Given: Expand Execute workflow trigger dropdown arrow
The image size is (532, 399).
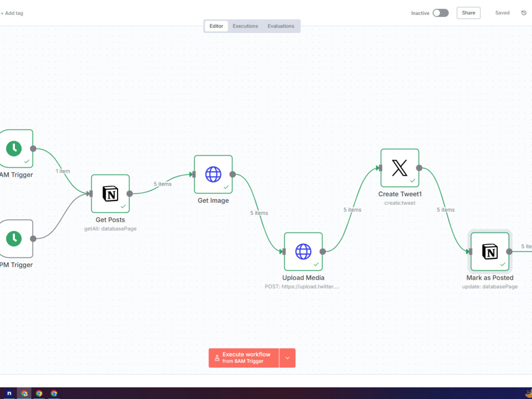Looking at the screenshot, I should coord(287,358).
